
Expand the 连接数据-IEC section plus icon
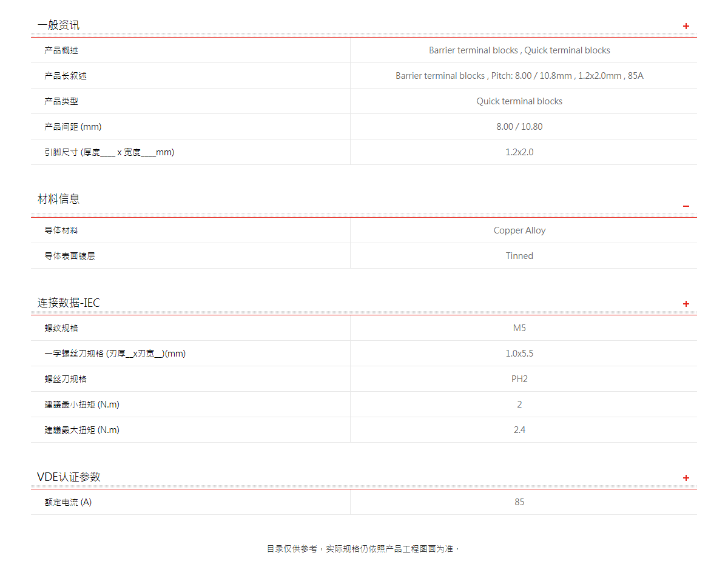686,304
